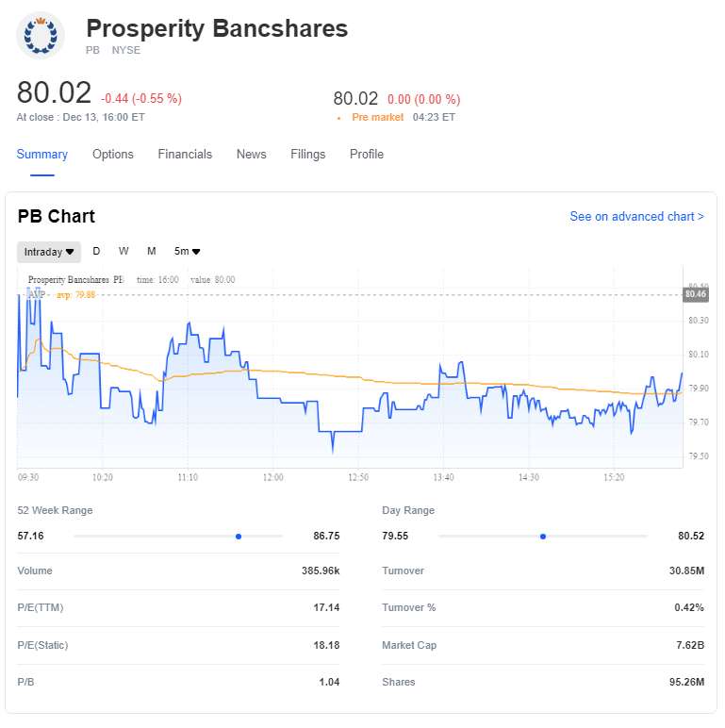Viewport: 725px width, 728px height.
Task: Click the Prosperity Bancshares logo icon
Action: point(41,36)
